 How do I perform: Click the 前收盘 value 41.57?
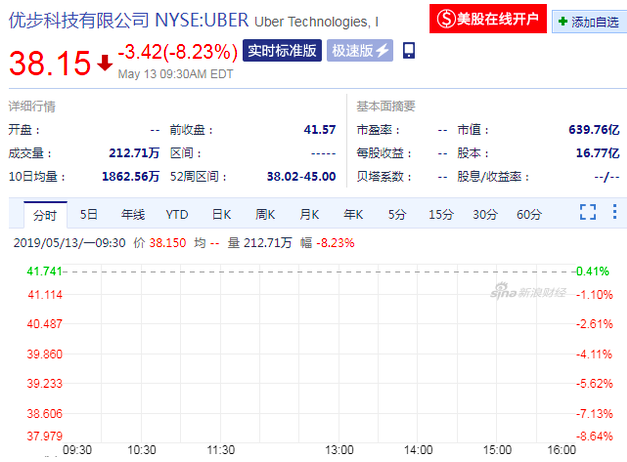pos(319,130)
